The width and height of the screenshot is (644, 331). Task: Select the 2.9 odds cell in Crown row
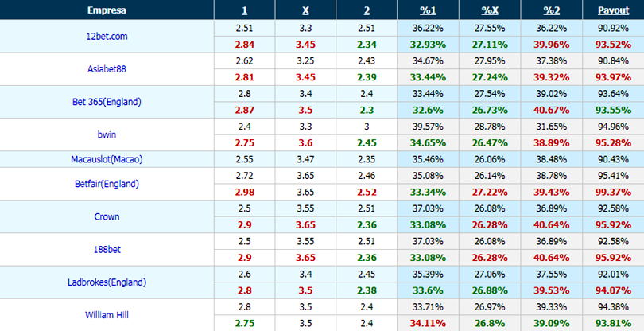(x=245, y=225)
